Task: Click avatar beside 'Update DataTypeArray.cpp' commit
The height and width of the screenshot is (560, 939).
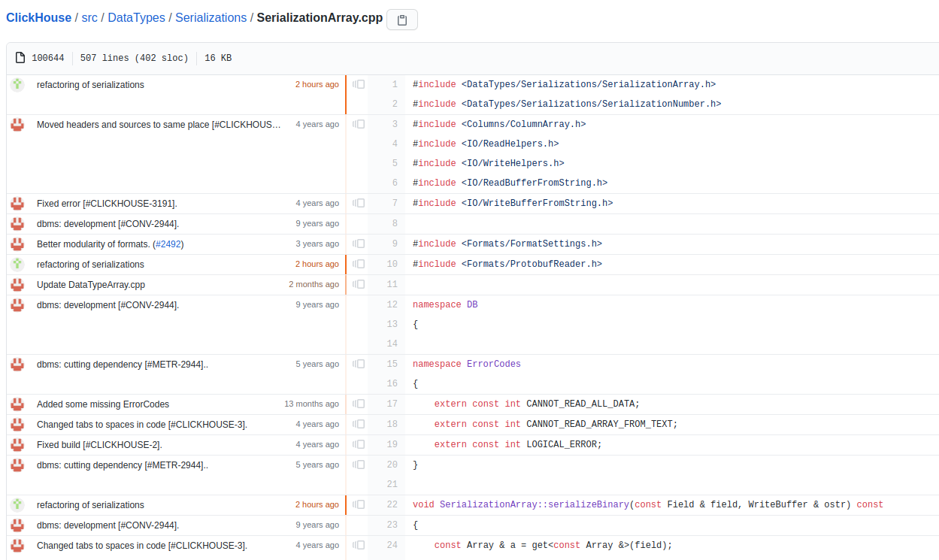Action: pos(17,285)
